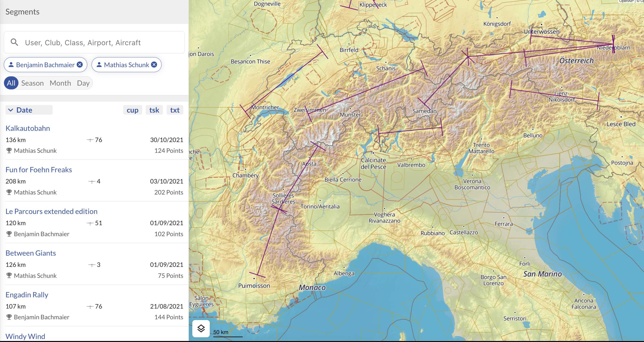The height and width of the screenshot is (342, 644).
Task: Click the Aosta airfield label on map
Action: pos(309,164)
